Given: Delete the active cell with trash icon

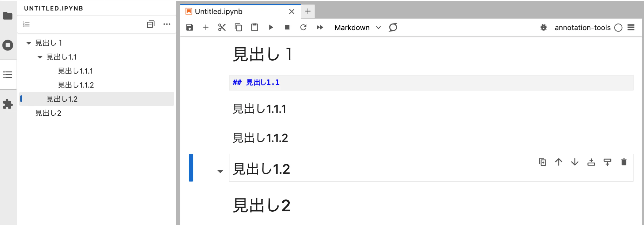Looking at the screenshot, I should click(624, 162).
